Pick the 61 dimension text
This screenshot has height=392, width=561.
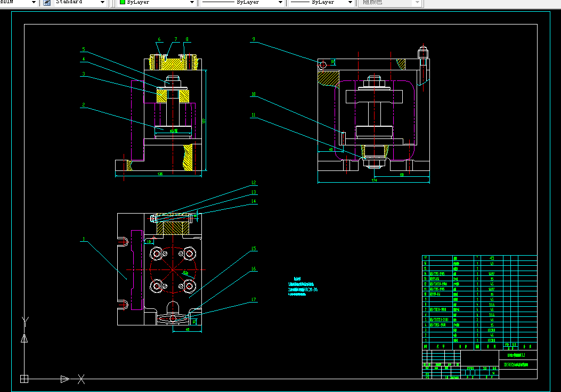[402, 175]
